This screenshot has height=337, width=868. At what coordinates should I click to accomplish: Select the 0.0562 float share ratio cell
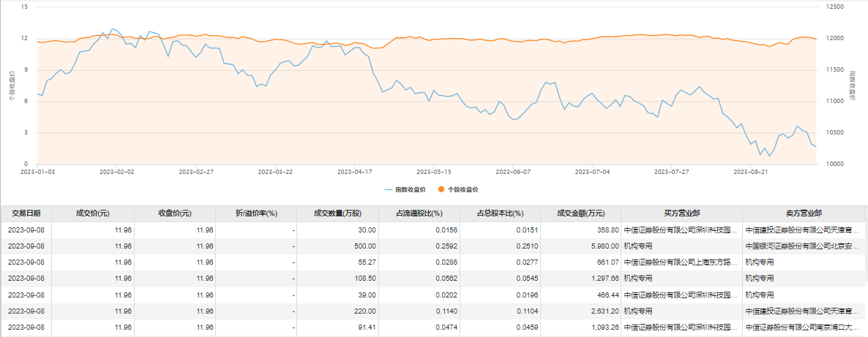[419, 279]
